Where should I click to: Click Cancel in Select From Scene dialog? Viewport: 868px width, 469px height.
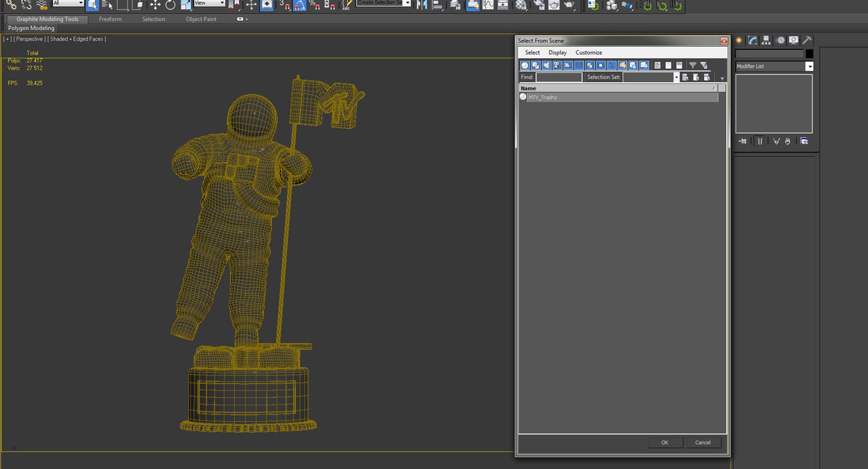coord(703,442)
